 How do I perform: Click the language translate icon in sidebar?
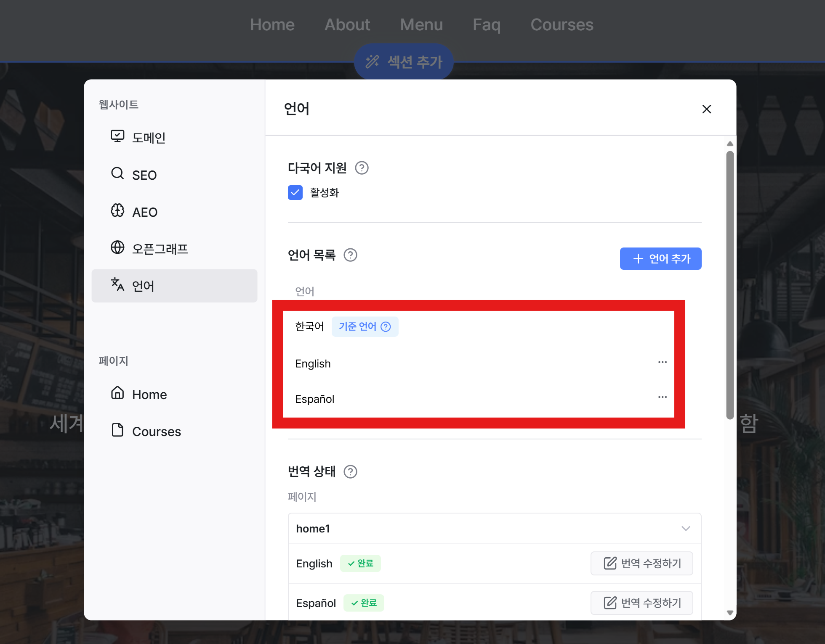coord(117,285)
